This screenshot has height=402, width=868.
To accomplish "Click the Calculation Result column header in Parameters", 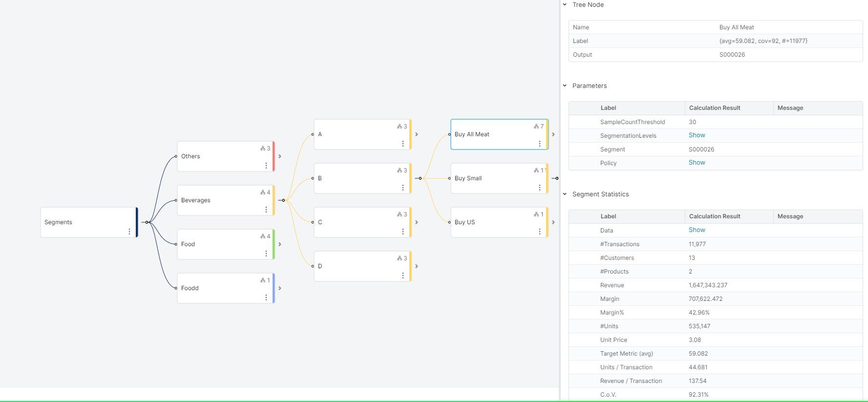I will [x=714, y=108].
